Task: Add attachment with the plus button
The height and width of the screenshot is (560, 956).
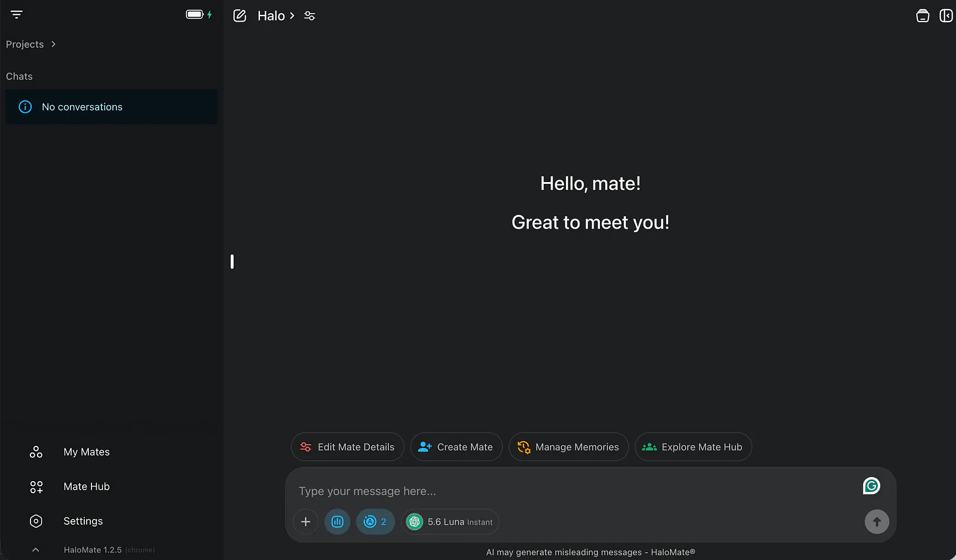Action: coord(305,522)
